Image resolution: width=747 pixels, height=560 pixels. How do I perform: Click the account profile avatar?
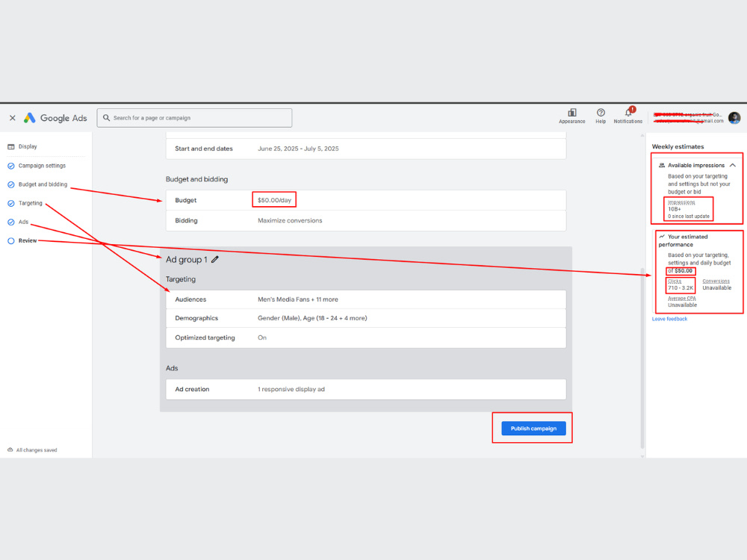(x=734, y=118)
